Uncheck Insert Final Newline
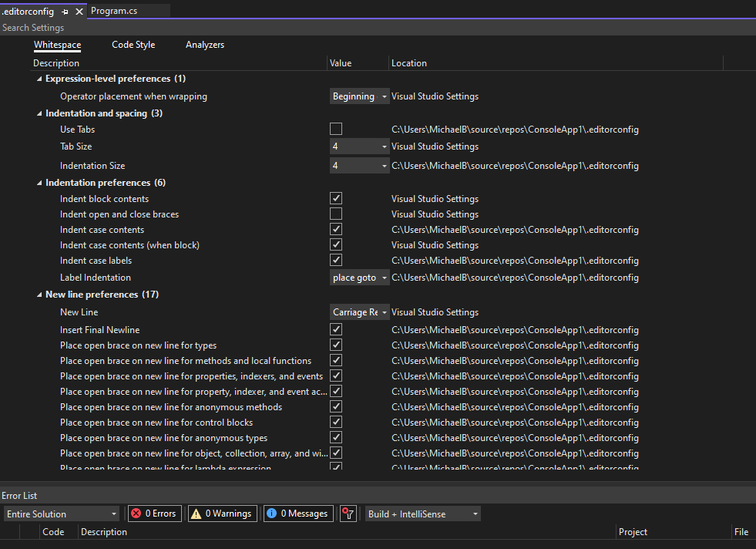Viewport: 756px width, 549px height. [x=336, y=329]
